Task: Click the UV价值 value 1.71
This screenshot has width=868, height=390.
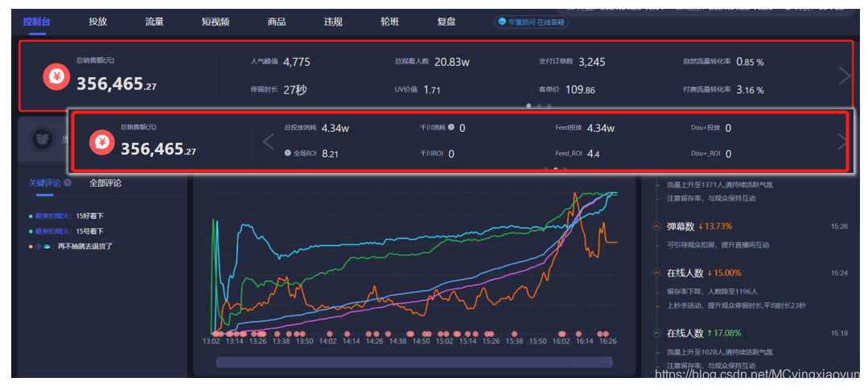Action: pos(432,89)
